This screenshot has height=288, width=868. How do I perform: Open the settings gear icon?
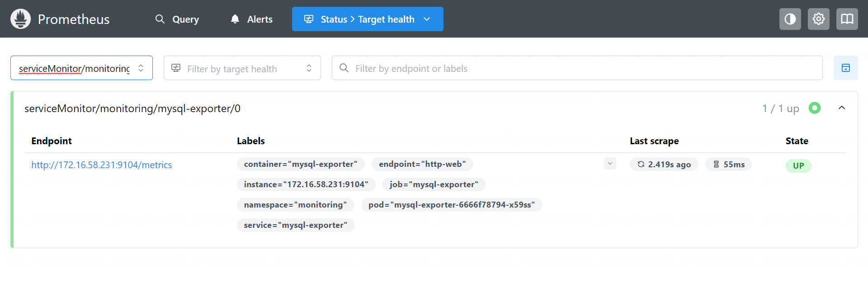coord(818,19)
